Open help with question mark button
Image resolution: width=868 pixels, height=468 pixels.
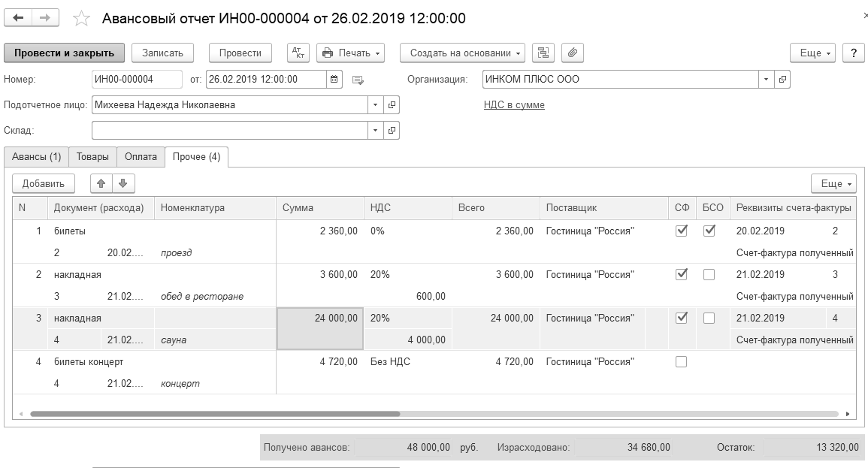(854, 53)
